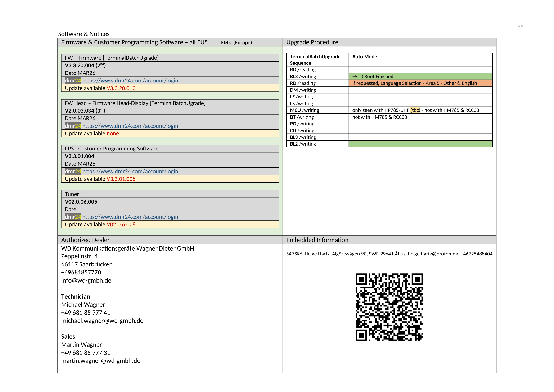Click the dmr24 logo in the FW Head block
554x392 pixels.
pos(73,126)
